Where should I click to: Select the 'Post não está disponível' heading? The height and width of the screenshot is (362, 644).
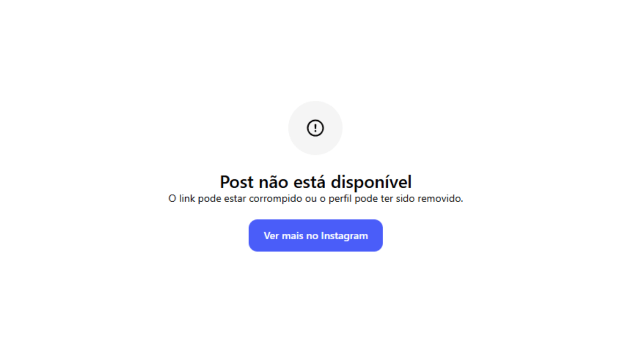316,182
